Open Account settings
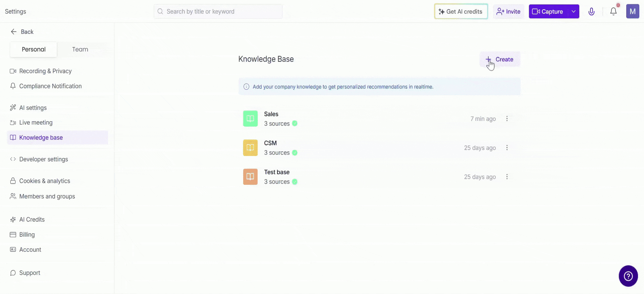The image size is (644, 294). pyautogui.click(x=57, y=249)
